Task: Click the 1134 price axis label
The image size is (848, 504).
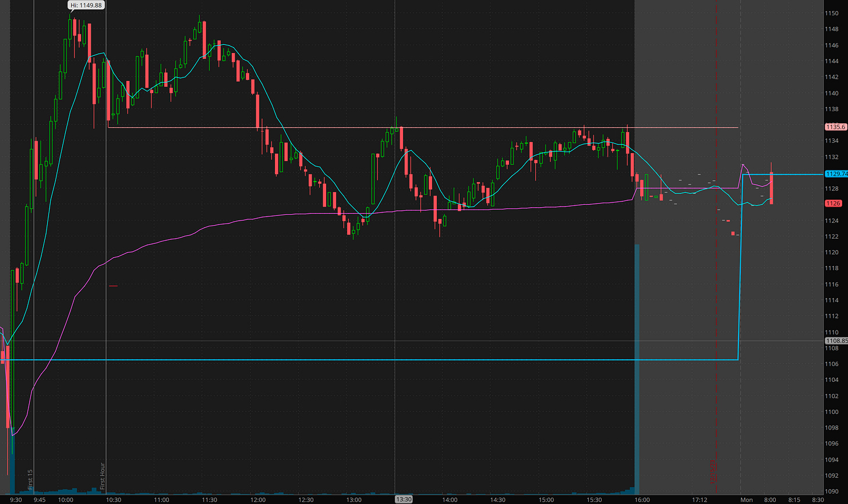Action: 831,141
